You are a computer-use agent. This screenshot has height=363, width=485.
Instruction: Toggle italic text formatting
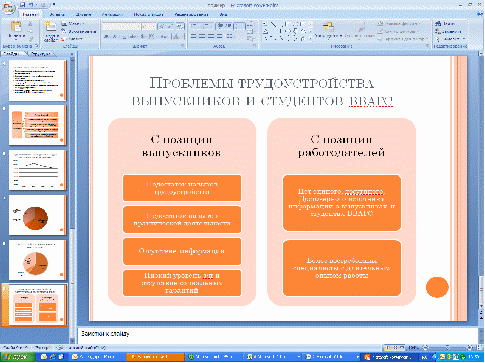pyautogui.click(x=114, y=36)
